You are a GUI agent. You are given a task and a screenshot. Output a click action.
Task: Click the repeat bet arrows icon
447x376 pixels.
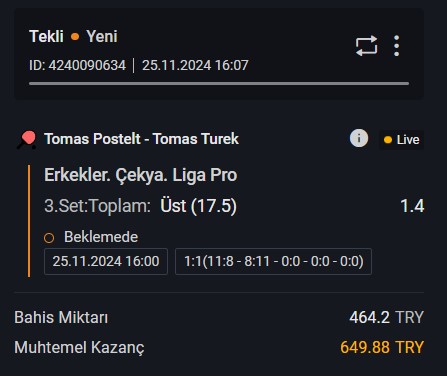(x=366, y=46)
